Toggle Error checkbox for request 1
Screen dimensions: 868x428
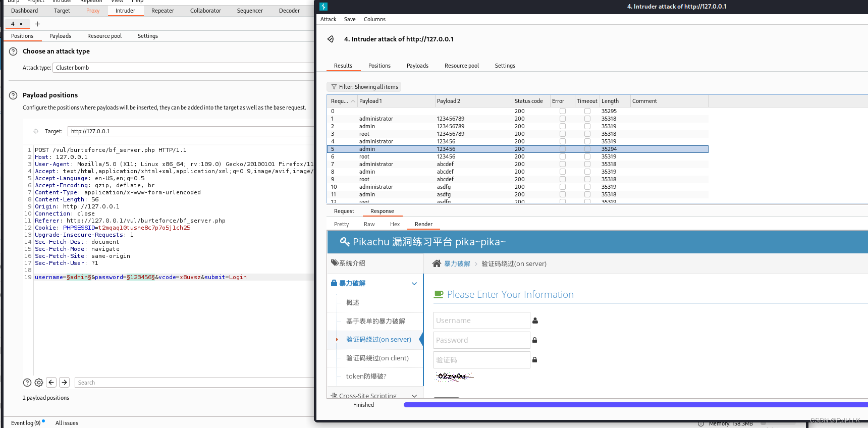[563, 119]
